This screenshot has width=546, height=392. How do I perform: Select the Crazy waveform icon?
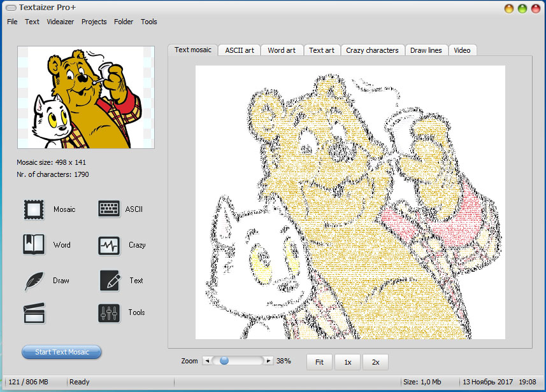[x=109, y=246]
